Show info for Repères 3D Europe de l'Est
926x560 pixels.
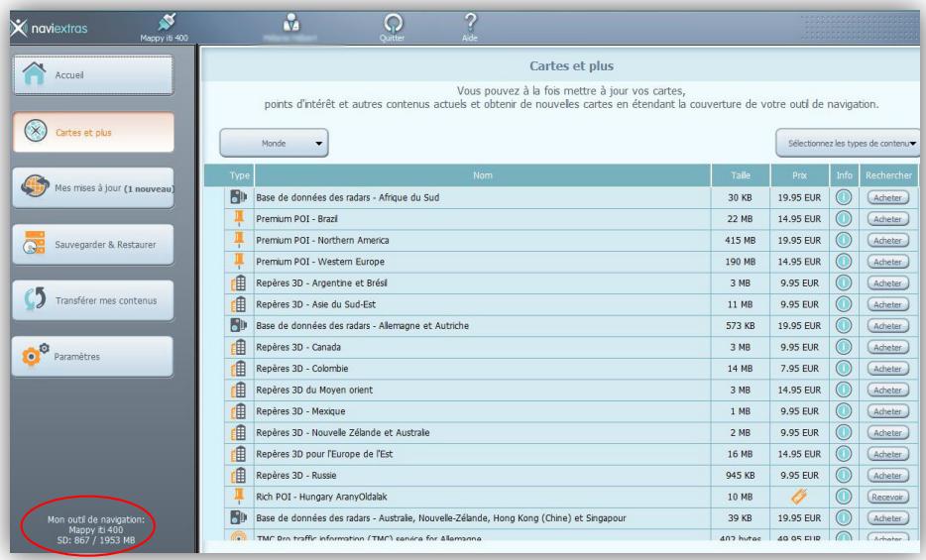coord(844,454)
